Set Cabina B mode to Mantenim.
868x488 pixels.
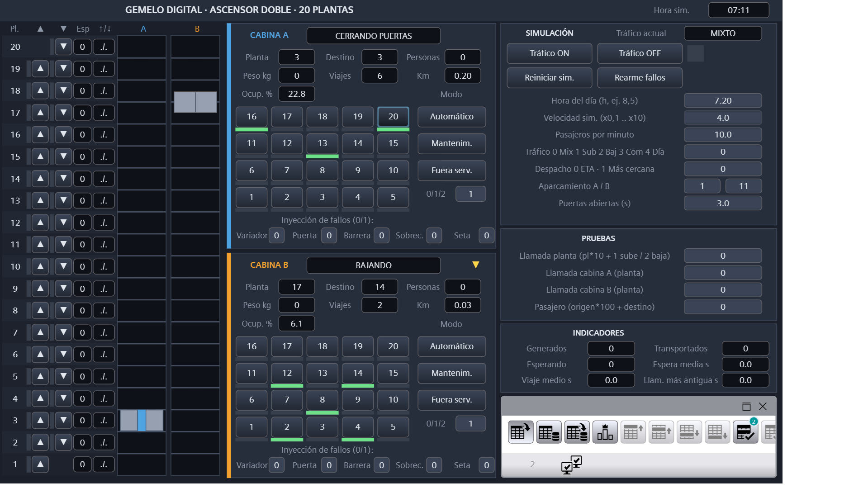[451, 373]
